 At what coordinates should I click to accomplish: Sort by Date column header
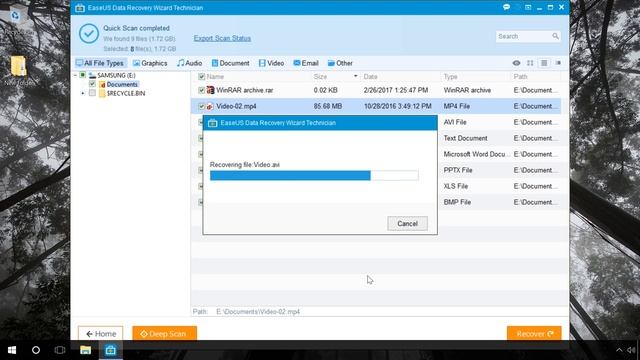pyautogui.click(x=370, y=77)
